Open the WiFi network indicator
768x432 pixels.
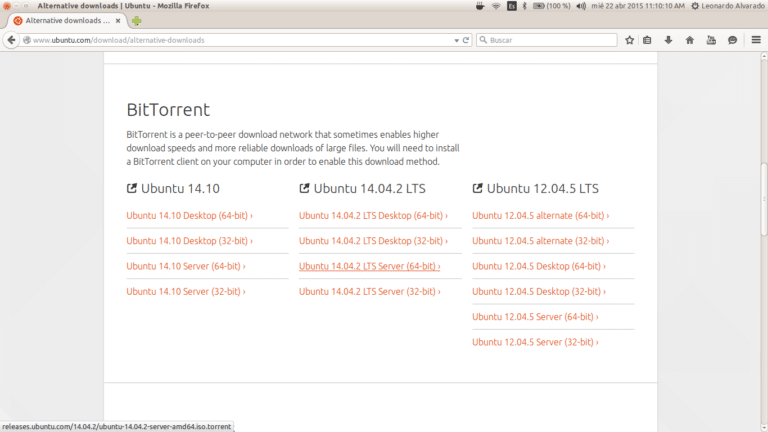[496, 6]
